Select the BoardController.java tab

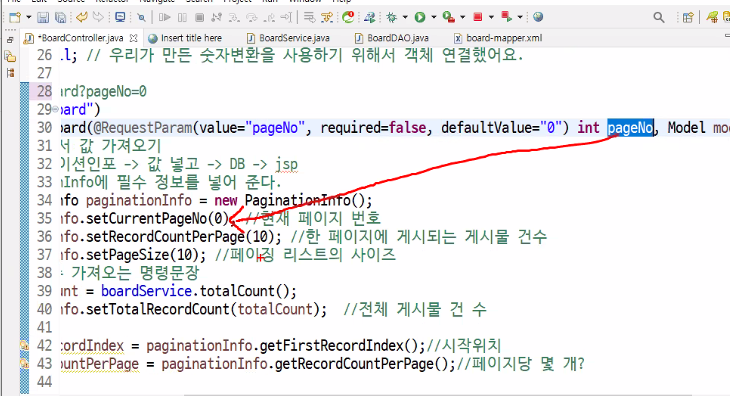point(80,38)
